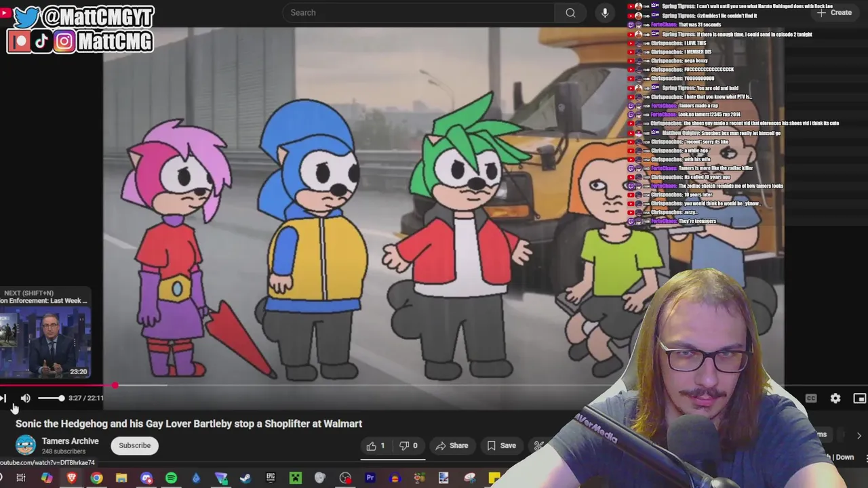Open Spotify from the taskbar
Screen dimensions: 868x488
click(171, 478)
